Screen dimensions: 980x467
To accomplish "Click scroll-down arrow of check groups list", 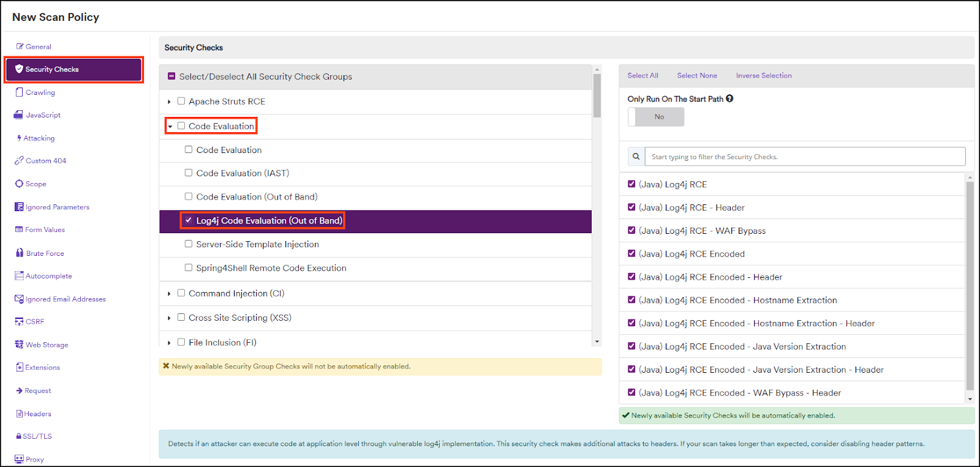I will coord(597,342).
